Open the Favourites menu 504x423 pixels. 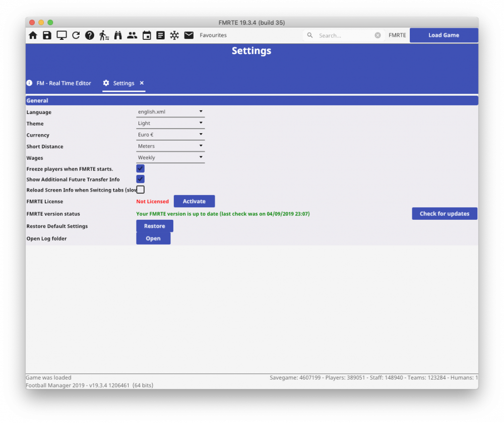tap(213, 35)
